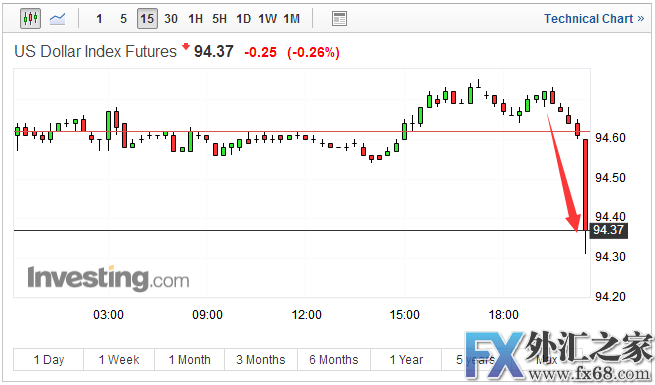The image size is (655, 385).
Task: Select the 1D interval
Action: coord(244,19)
